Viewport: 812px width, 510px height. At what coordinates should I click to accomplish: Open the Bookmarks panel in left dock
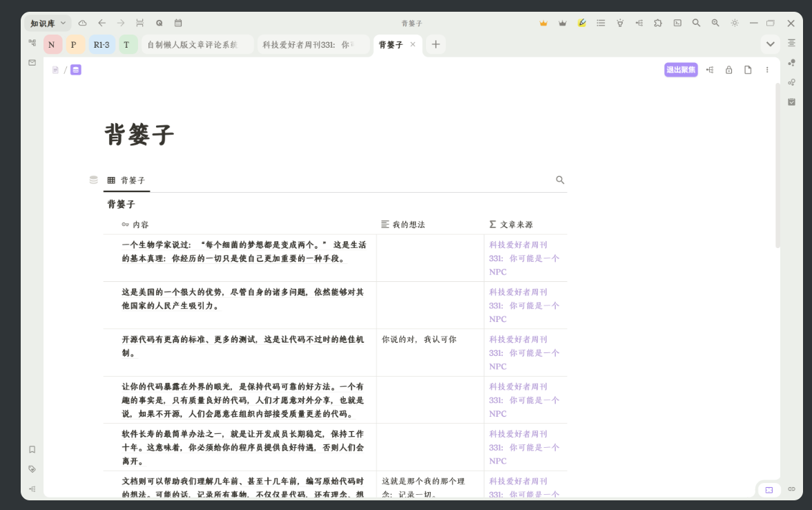[32, 449]
